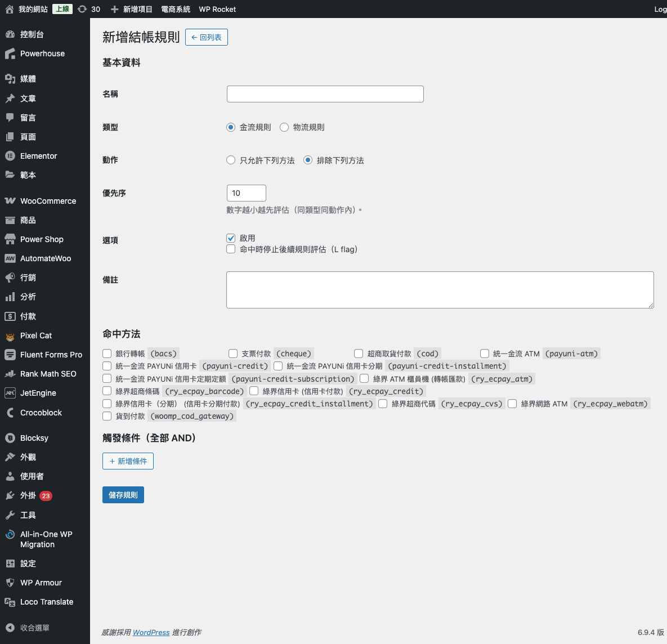
Task: Click the 名稱 text input field
Action: pos(325,94)
